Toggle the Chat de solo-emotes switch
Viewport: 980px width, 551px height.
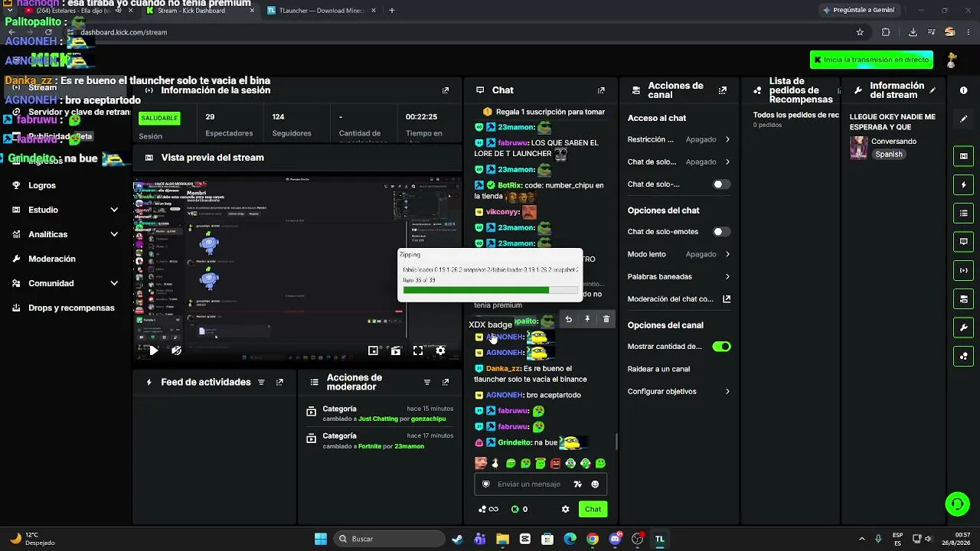pos(721,232)
